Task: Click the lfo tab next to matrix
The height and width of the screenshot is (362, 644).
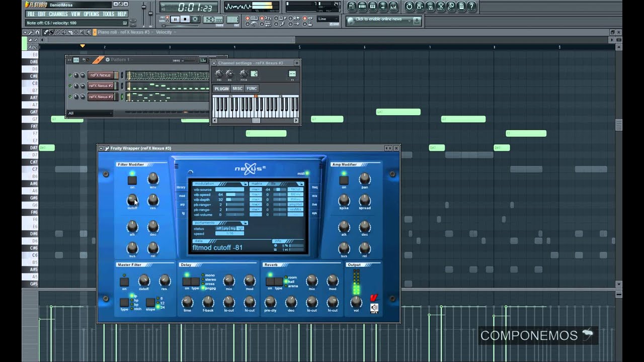Action: (274, 184)
